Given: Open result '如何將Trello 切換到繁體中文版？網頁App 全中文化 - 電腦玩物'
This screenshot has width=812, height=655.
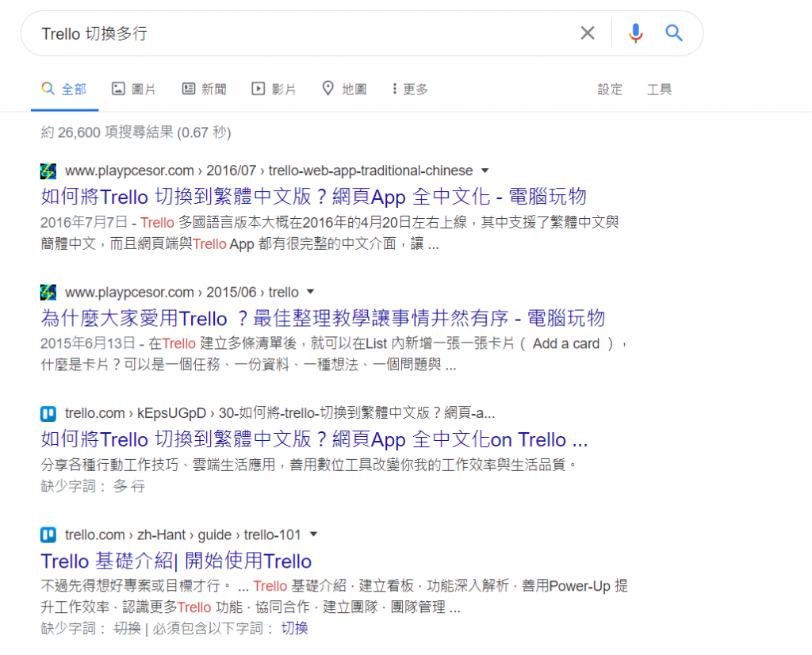Looking at the screenshot, I should (x=313, y=197).
